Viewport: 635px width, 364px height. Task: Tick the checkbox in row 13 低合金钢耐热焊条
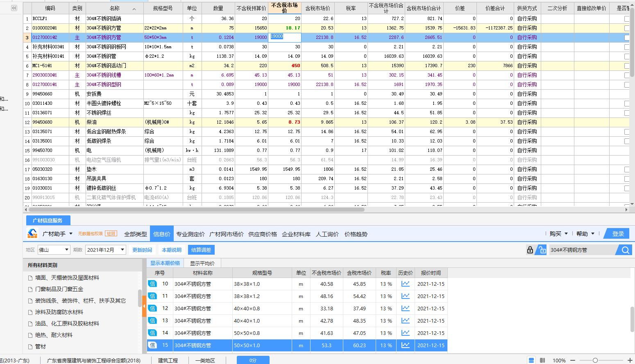click(x=627, y=132)
